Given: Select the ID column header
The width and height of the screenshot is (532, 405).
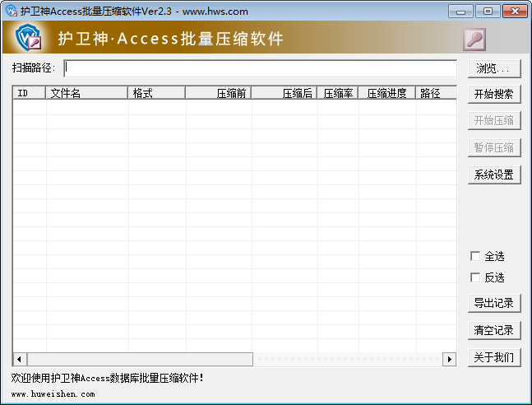Looking at the screenshot, I should (29, 93).
